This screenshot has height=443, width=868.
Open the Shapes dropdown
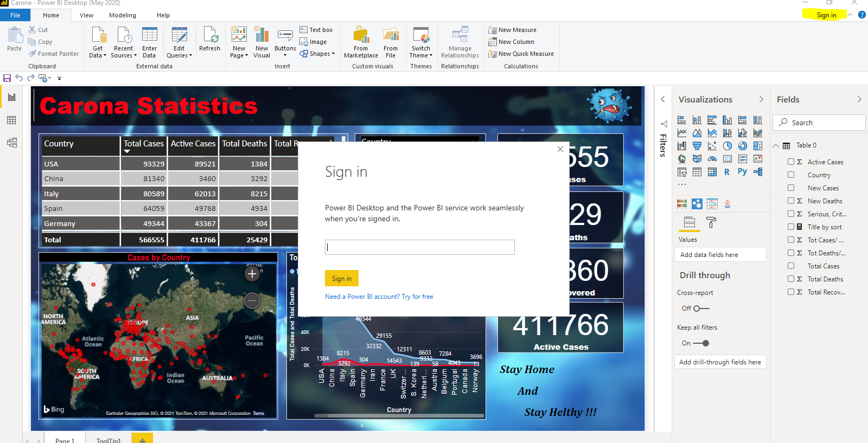click(x=317, y=54)
